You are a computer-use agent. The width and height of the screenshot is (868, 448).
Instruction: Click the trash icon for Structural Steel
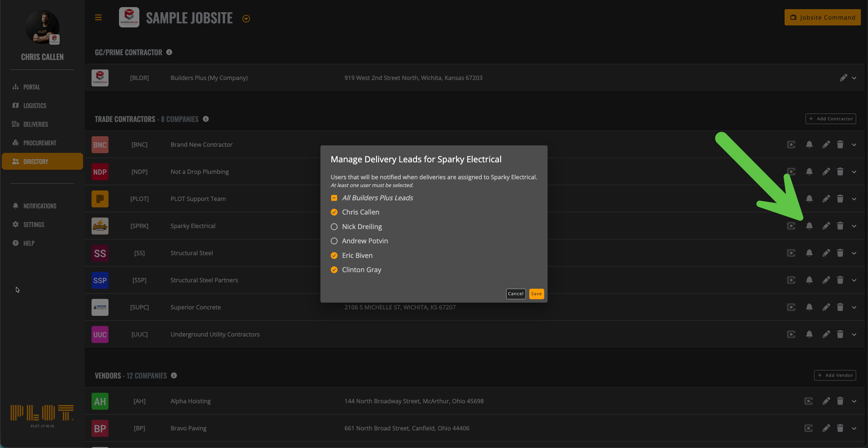[x=840, y=253]
